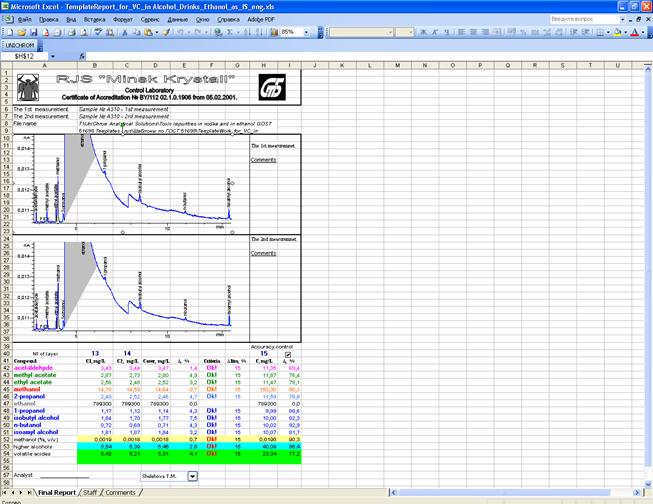
Task: Open the Paste options dropdown arrow
Action: pyautogui.click(x=157, y=32)
